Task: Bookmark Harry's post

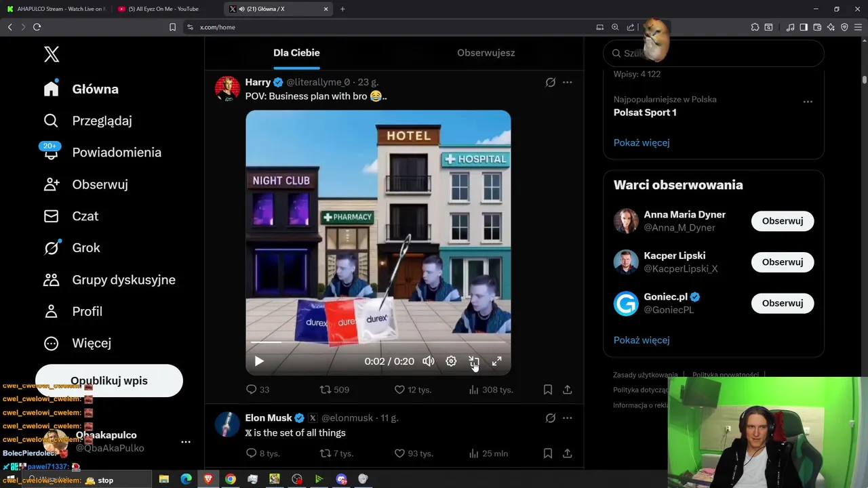Action: pyautogui.click(x=548, y=390)
